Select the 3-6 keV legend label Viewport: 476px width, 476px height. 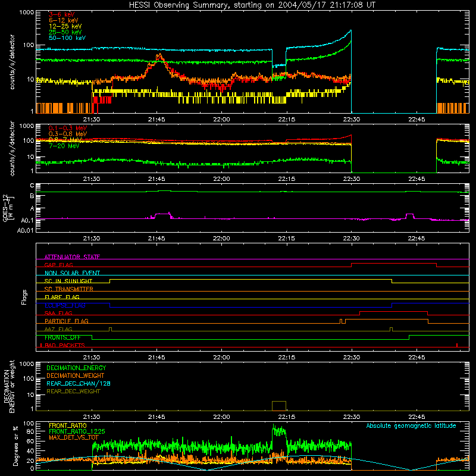(x=61, y=14)
